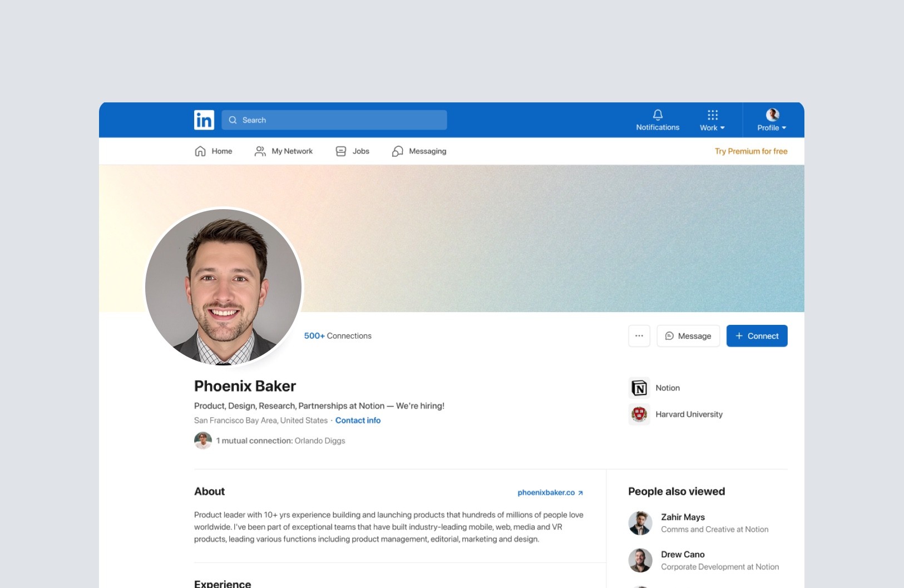The image size is (904, 588).
Task: Click Comms and Creative at Notion text
Action: (714, 530)
